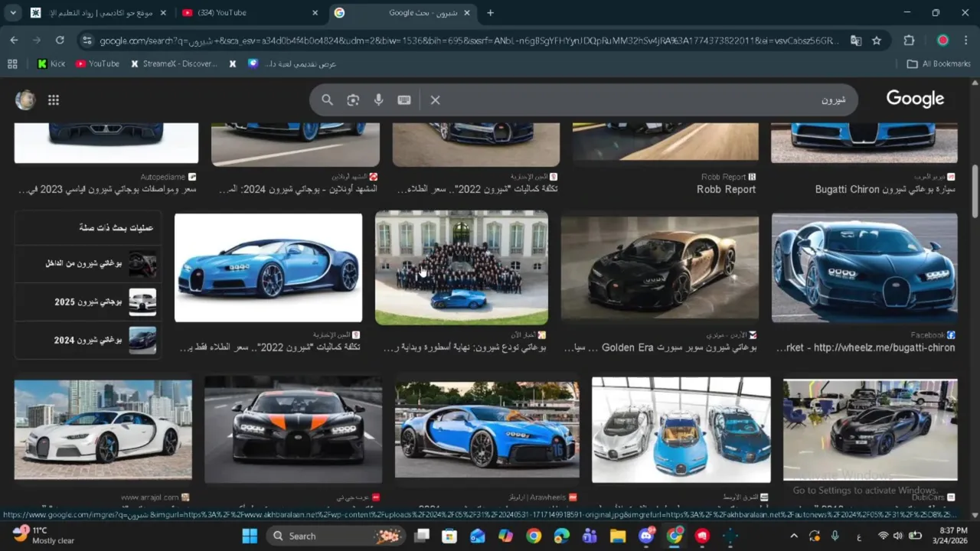Open three Chirons showroom thumbnail

point(681,429)
